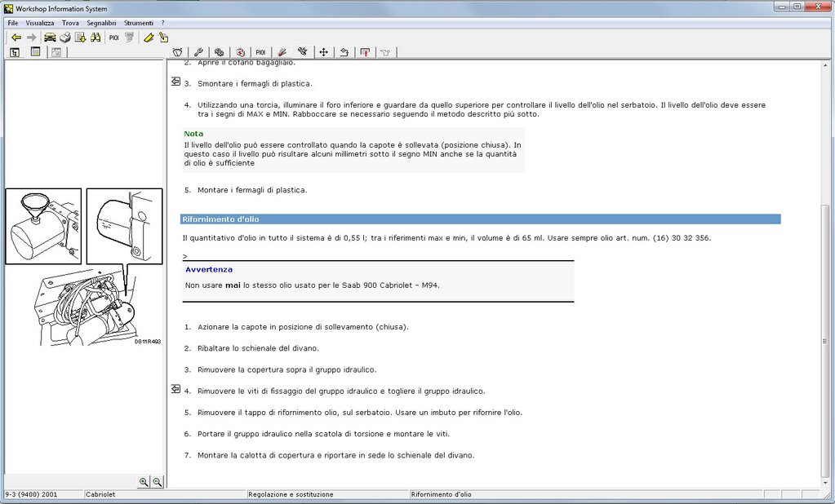Open the Strumenti menu
The width and height of the screenshot is (835, 504).
[x=139, y=23]
